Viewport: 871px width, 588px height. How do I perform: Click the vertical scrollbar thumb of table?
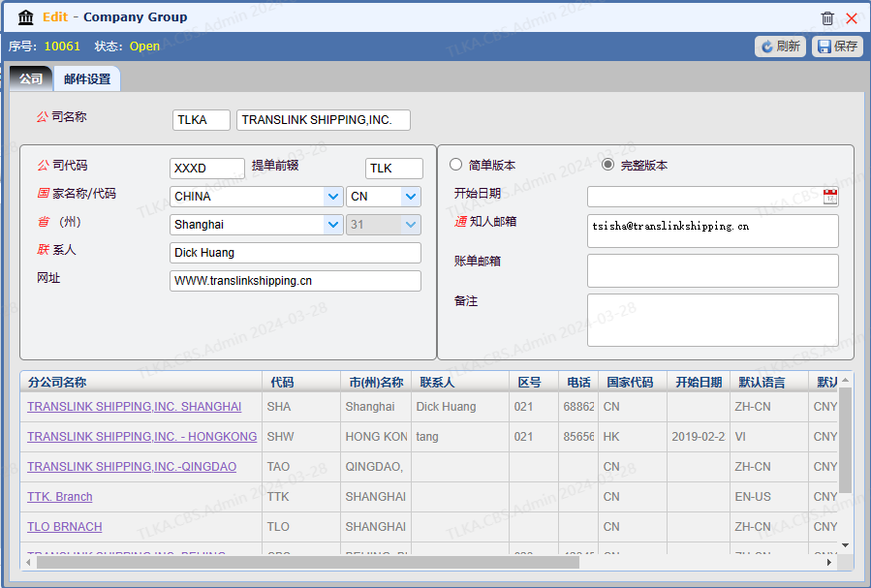845,440
